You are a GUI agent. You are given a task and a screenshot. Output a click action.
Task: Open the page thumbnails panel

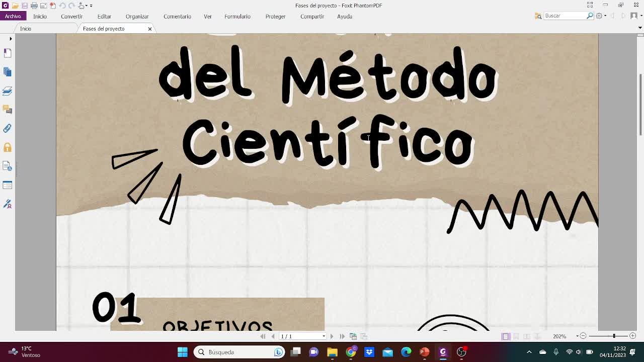(7, 53)
